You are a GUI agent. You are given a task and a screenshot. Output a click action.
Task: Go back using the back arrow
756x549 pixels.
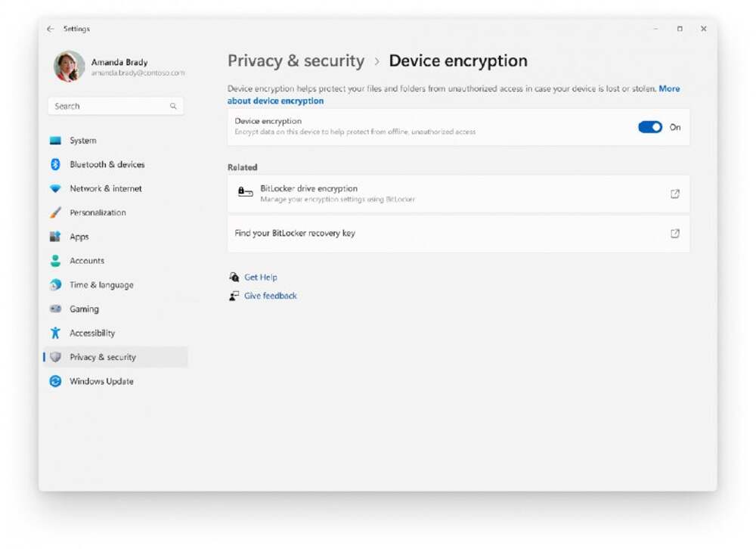(x=50, y=29)
